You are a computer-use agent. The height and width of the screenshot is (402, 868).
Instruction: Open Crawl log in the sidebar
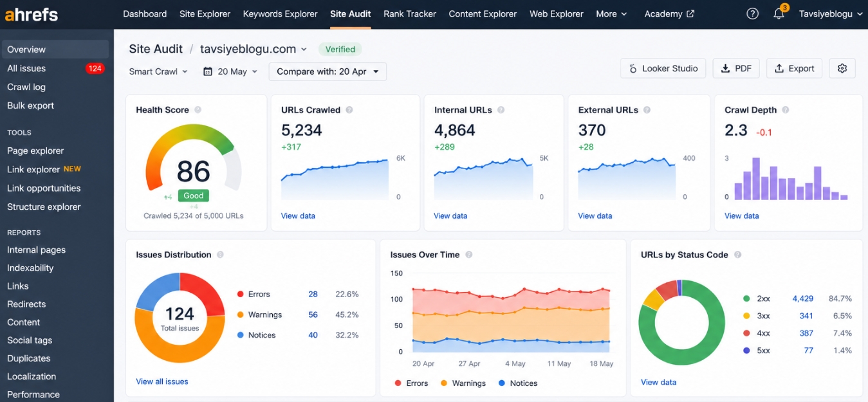[26, 87]
